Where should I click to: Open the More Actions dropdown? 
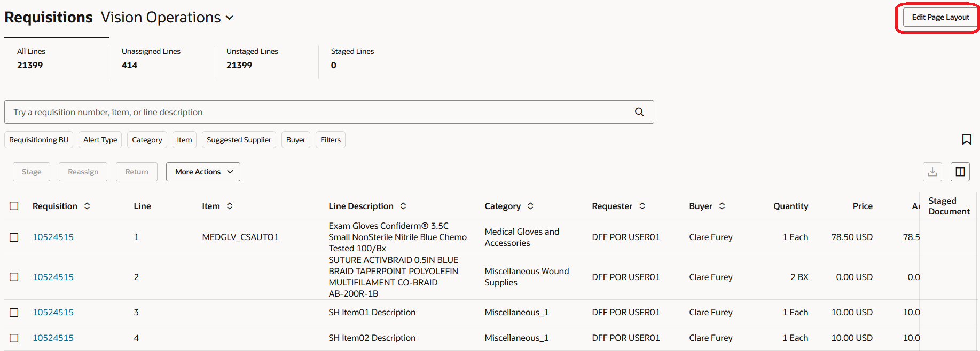pyautogui.click(x=203, y=171)
